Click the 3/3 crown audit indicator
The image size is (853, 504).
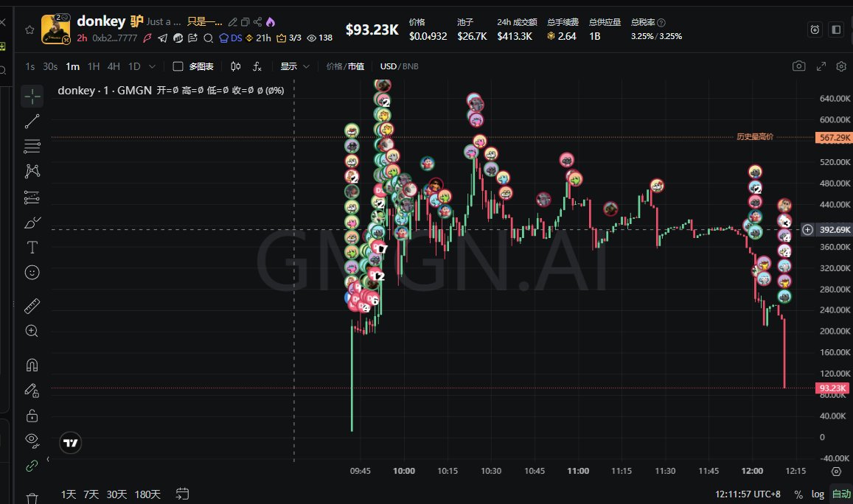289,38
